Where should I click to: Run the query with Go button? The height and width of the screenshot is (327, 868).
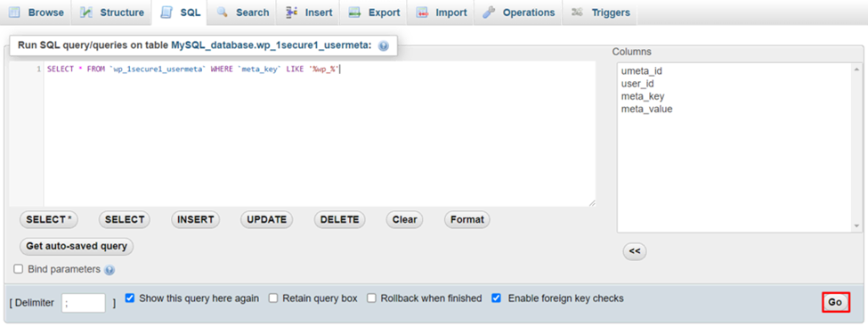coord(835,302)
